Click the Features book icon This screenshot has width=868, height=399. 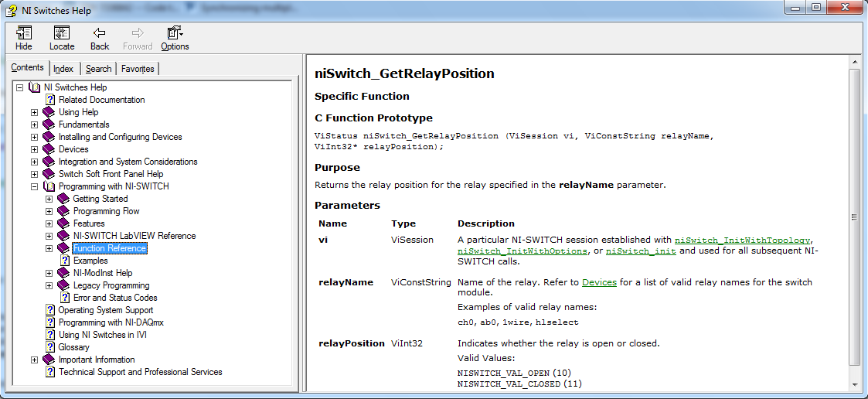point(63,224)
